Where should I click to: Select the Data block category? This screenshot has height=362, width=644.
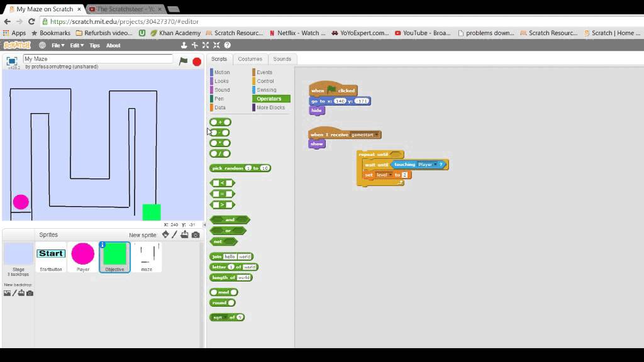219,107
